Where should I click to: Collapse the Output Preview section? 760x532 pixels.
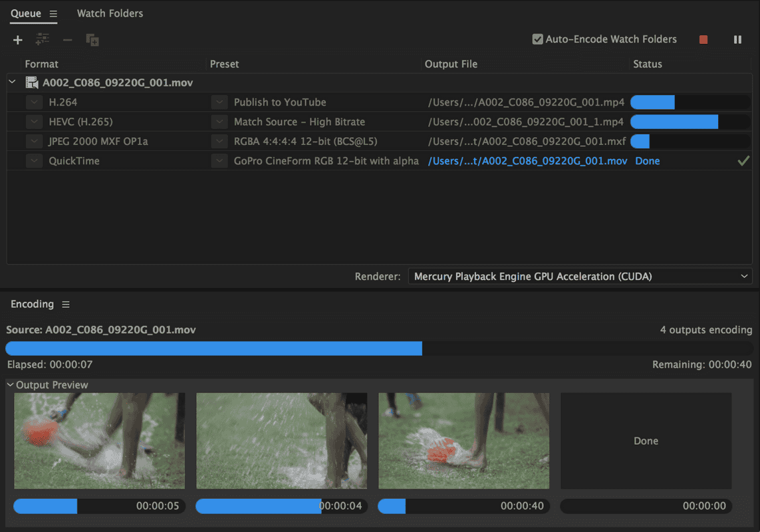click(10, 384)
